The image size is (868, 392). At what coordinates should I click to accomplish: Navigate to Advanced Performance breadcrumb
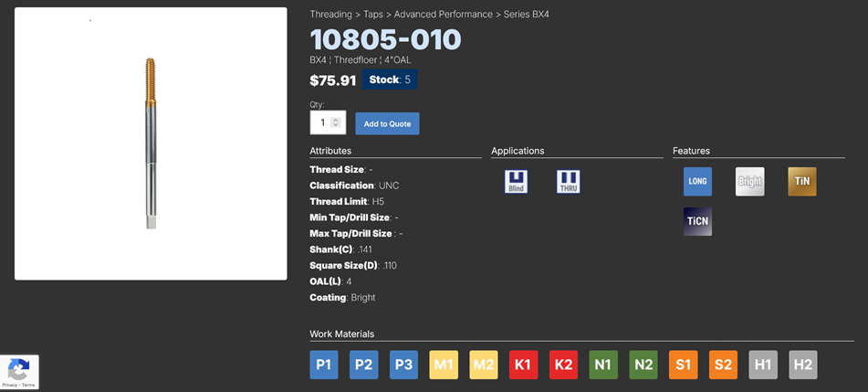[443, 15]
